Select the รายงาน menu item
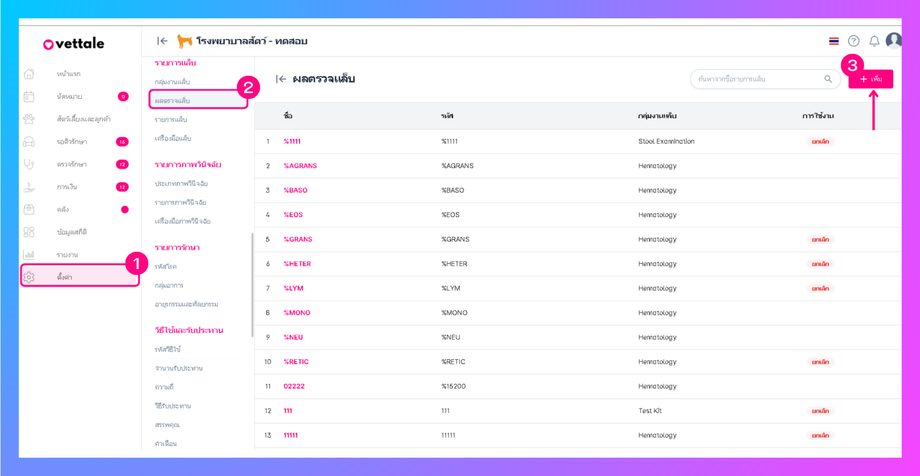The height and width of the screenshot is (476, 920). (67, 255)
